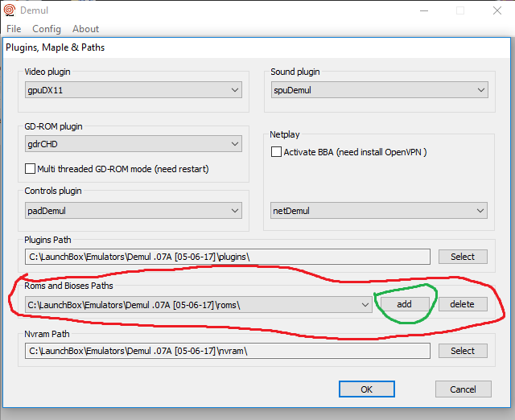
Task: Click inside the Plugins Path text field
Action: click(x=228, y=257)
